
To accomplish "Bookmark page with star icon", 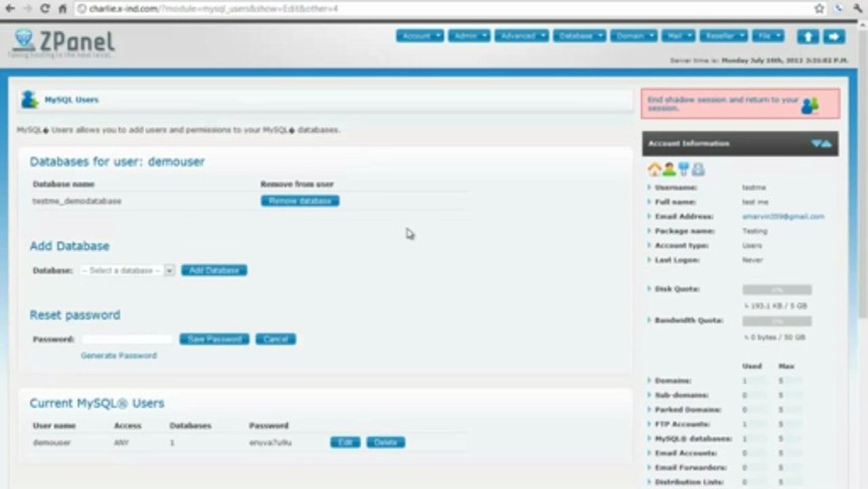I will pyautogui.click(x=819, y=9).
